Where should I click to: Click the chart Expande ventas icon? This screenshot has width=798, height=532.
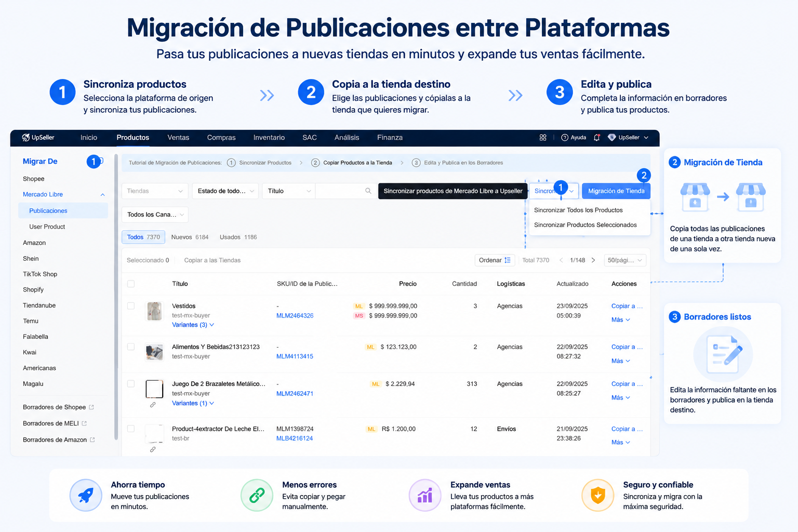coord(425,495)
